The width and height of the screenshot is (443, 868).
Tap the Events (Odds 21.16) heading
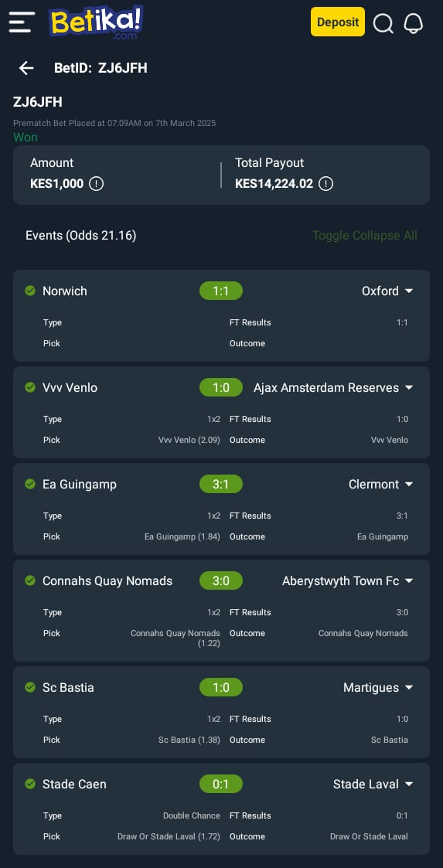pyautogui.click(x=81, y=235)
